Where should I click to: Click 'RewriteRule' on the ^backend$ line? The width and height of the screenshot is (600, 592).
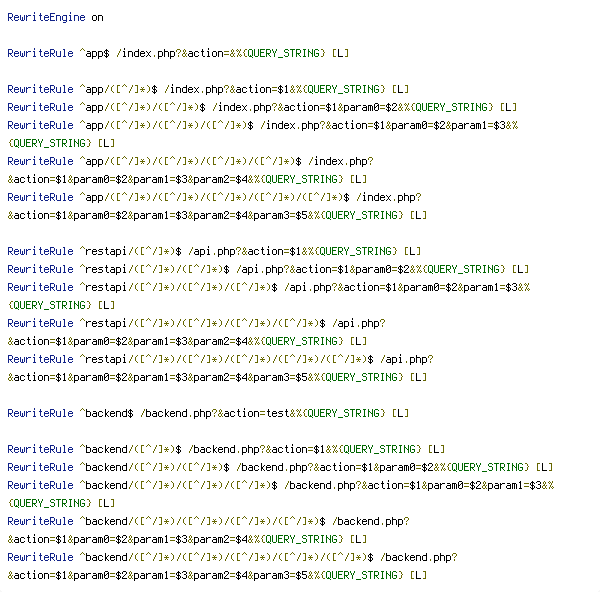pos(40,413)
